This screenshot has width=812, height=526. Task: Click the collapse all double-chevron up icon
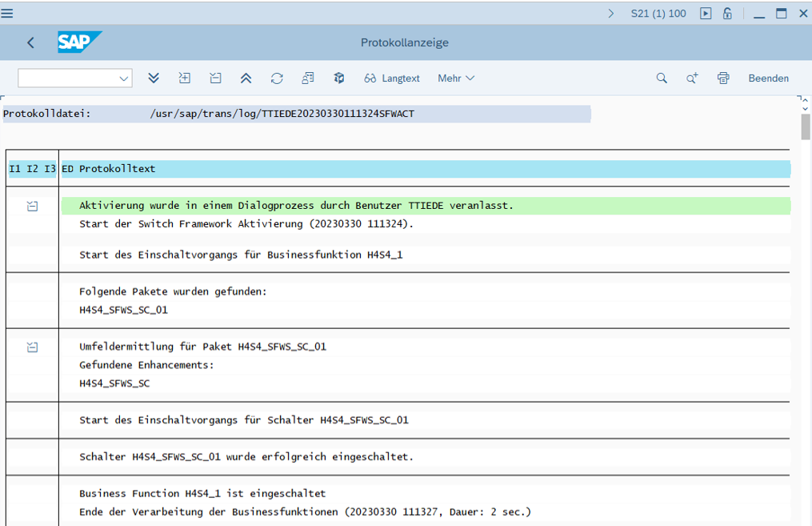(246, 78)
